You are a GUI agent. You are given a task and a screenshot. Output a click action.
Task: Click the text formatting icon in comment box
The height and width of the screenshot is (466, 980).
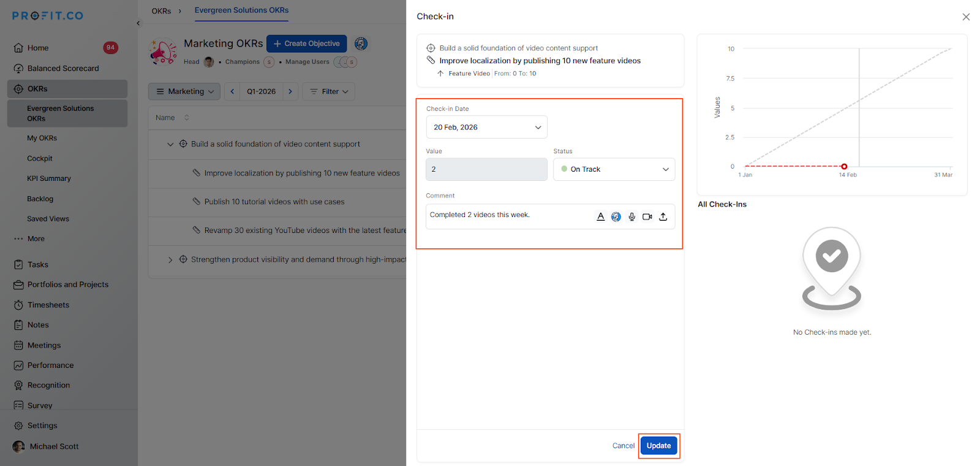tap(600, 216)
